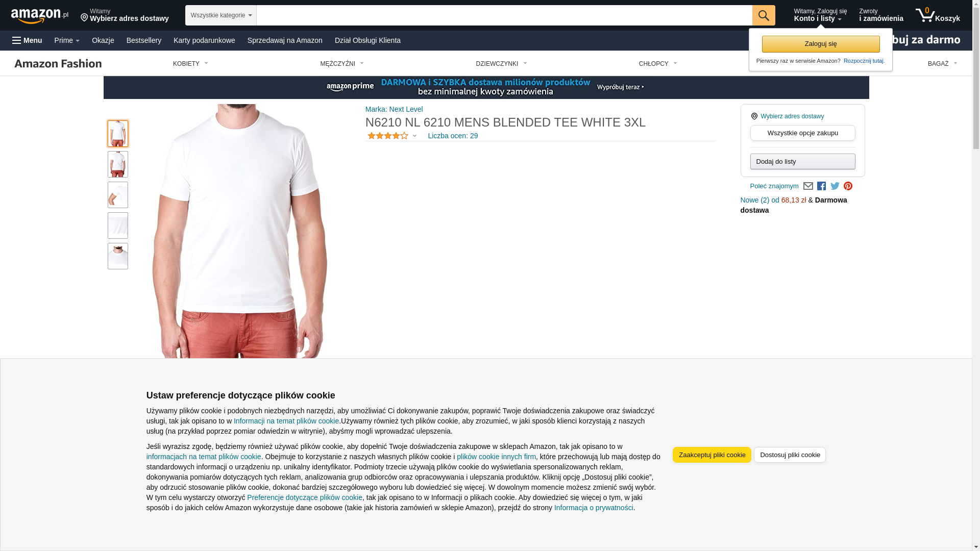980x551 pixels.
Task: Open the hamburger Menu
Action: (27, 40)
